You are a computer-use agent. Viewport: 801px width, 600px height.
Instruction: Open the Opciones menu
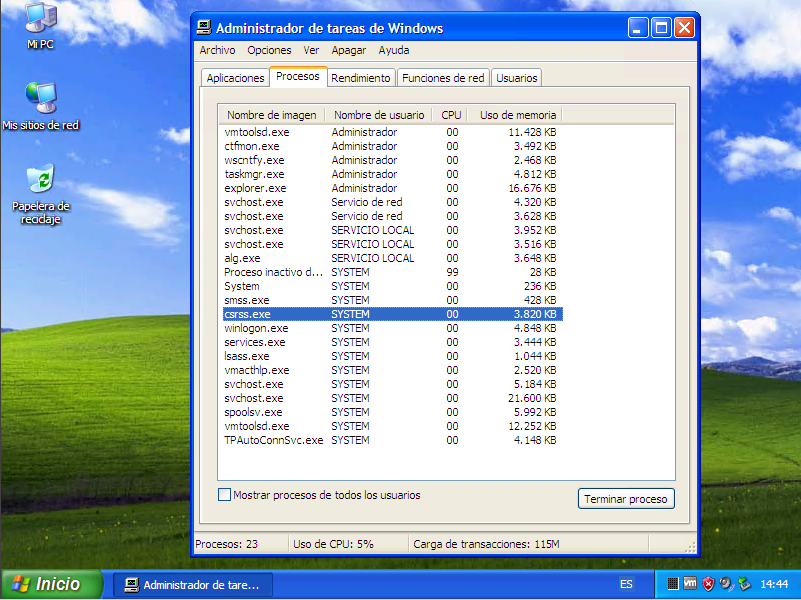pos(269,50)
